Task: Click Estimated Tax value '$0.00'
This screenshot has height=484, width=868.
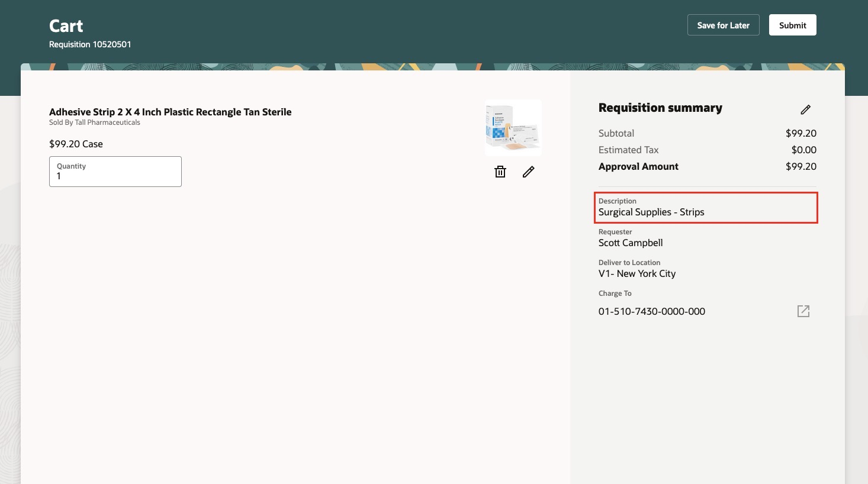Action: [804, 150]
